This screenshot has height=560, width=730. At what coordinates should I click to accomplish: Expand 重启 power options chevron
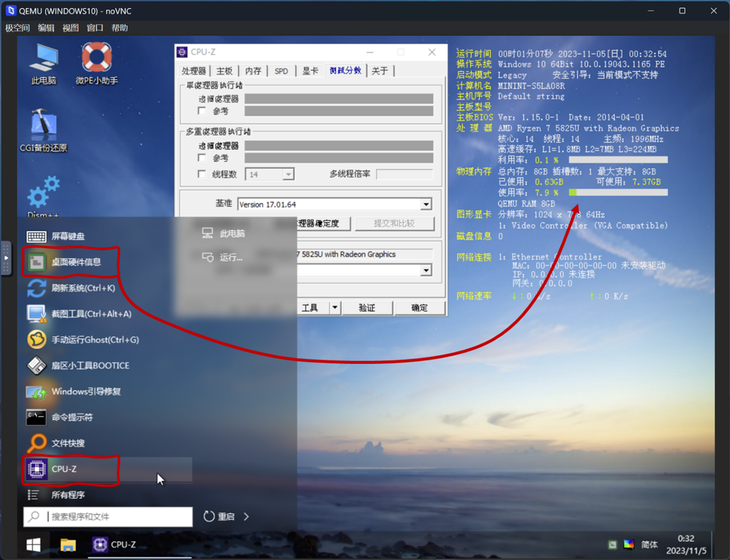tap(246, 516)
